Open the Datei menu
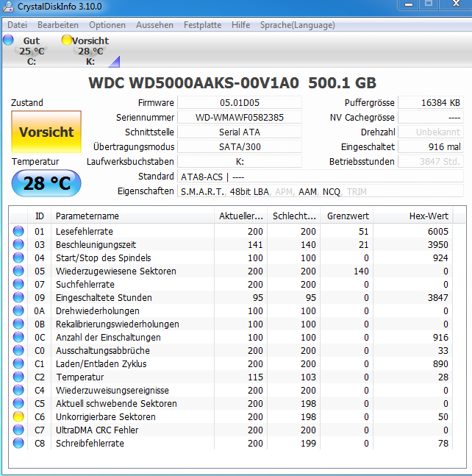The height and width of the screenshot is (476, 472). pyautogui.click(x=18, y=25)
